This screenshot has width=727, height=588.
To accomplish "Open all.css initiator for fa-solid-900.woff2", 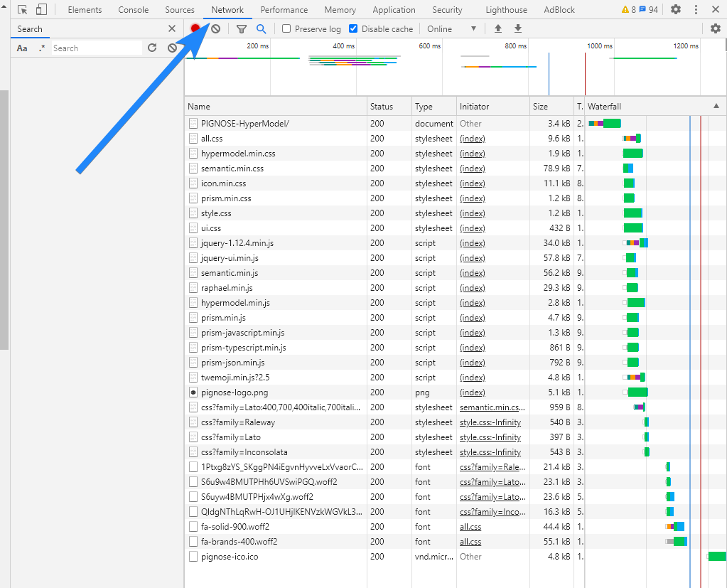I will pos(470,527).
